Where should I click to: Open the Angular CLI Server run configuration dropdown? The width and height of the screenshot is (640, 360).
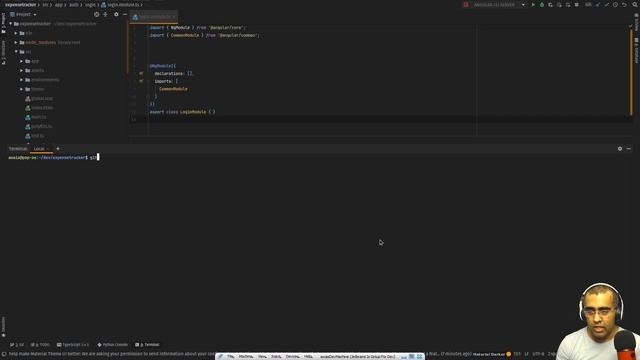click(x=499, y=4)
